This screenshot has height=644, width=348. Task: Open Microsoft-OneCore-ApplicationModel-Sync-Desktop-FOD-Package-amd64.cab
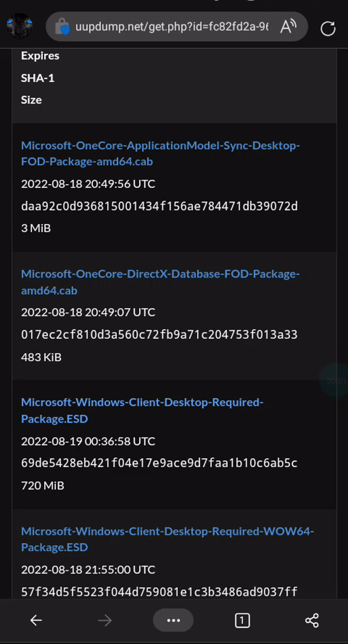pos(160,153)
